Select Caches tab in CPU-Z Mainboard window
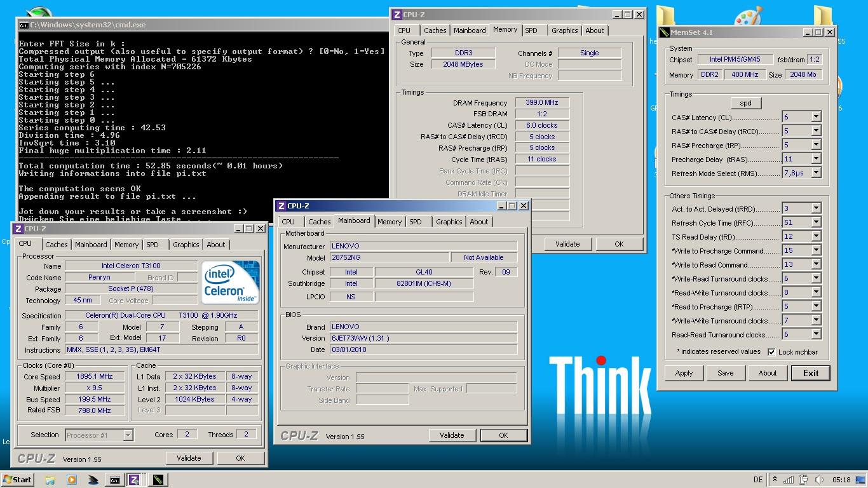Viewport: 868px width, 488px height. (319, 222)
